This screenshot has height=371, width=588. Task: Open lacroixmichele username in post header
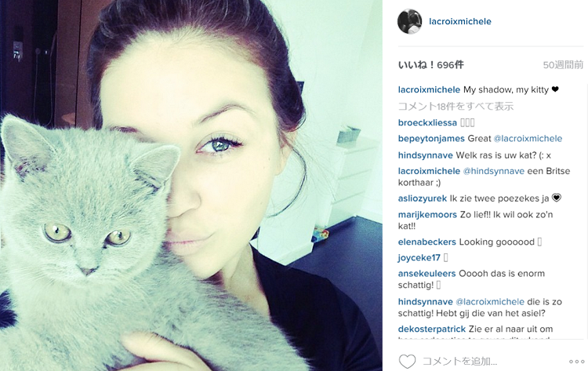[459, 21]
